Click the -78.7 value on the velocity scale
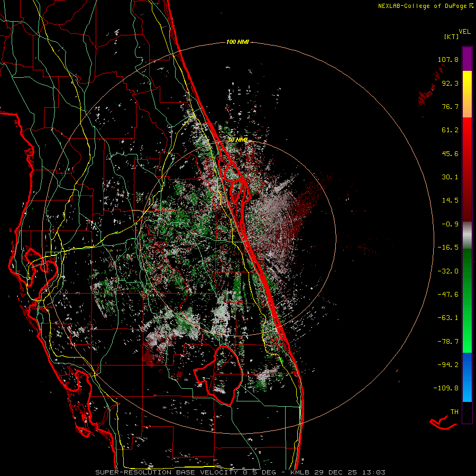This screenshot has height=476, width=476. pyautogui.click(x=448, y=342)
